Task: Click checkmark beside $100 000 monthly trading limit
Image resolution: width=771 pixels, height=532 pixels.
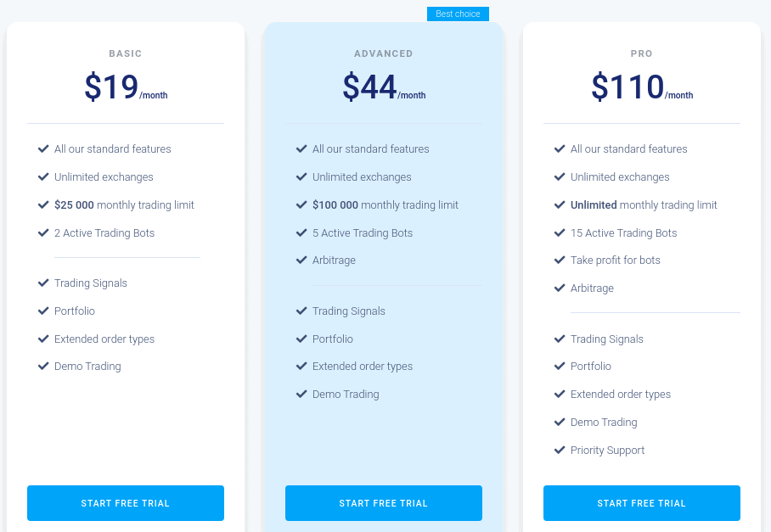Action: [x=301, y=204]
